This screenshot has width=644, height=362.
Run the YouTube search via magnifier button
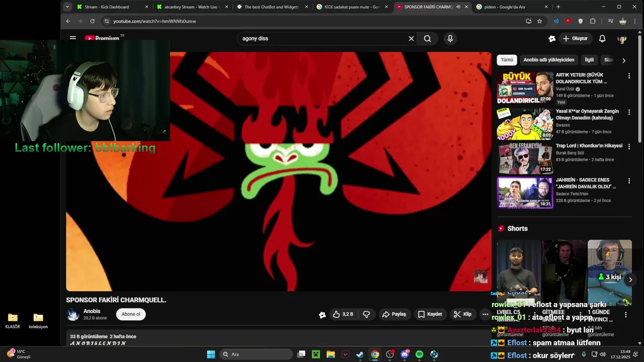tap(427, 38)
